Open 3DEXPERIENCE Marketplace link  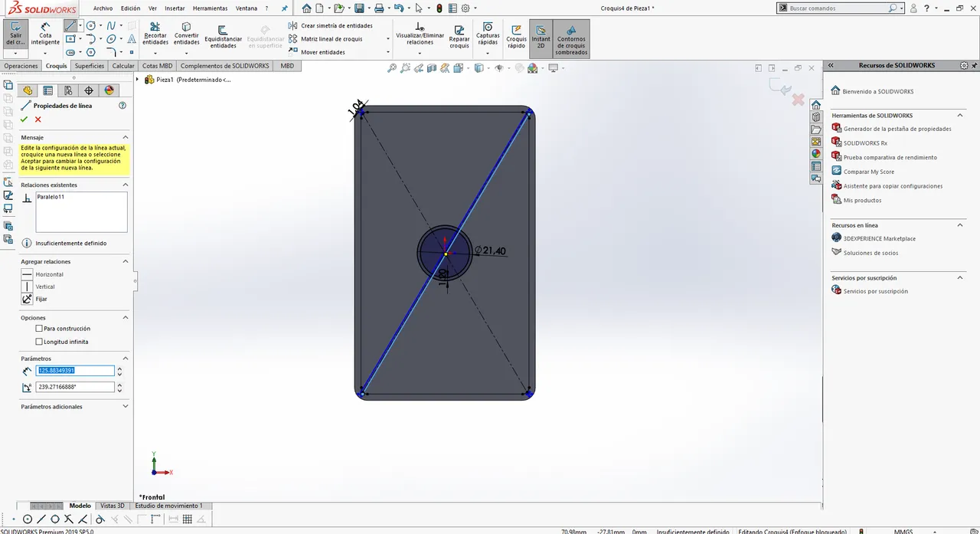874,238
